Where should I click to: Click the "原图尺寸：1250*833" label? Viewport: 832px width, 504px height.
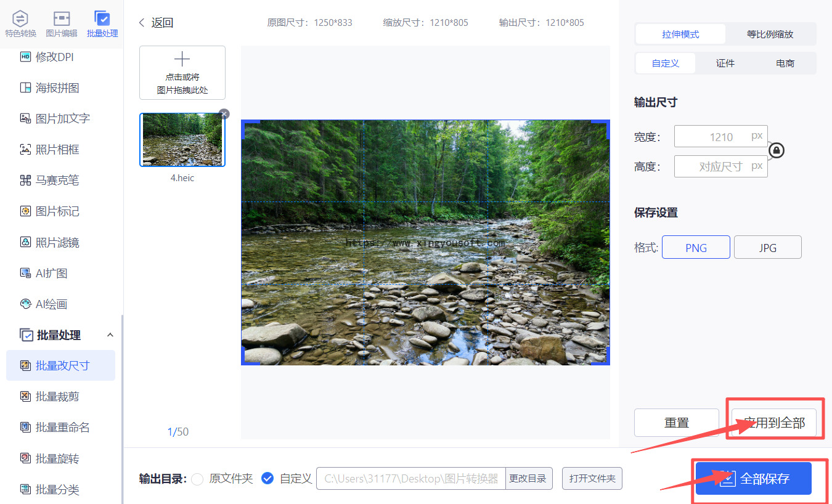(309, 23)
